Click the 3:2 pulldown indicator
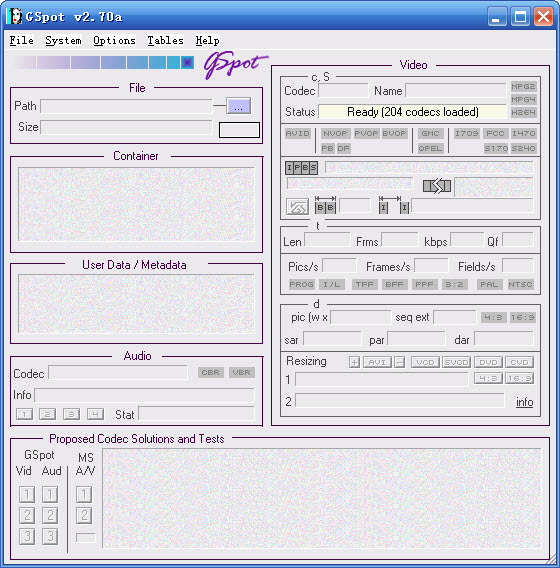 coord(454,284)
